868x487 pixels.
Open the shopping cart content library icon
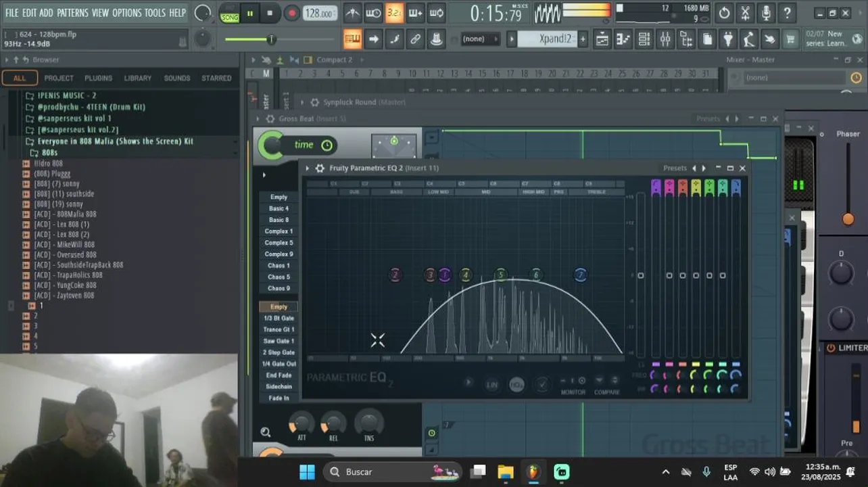790,39
